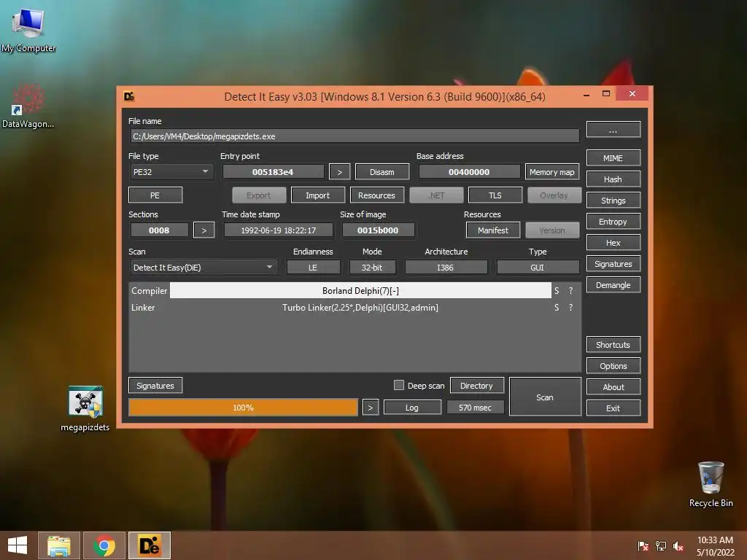Click the Detect It Easy title bar logo
747x560 pixels.
point(129,97)
